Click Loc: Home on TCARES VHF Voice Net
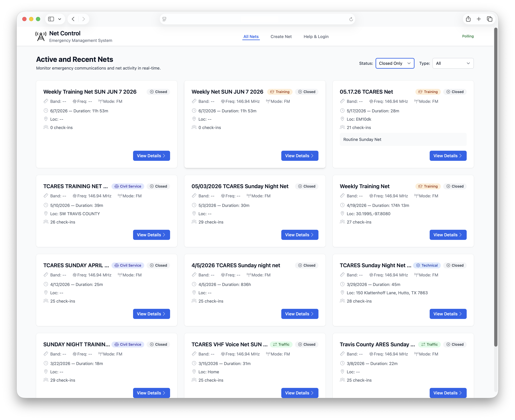Viewport: 515px width, 420px height. coord(209,372)
